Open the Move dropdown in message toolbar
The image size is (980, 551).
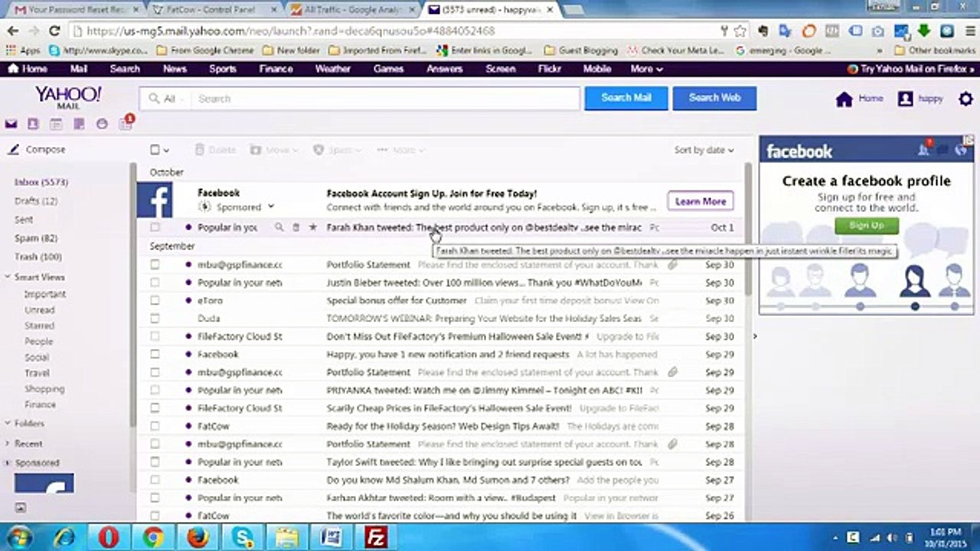pos(274,150)
